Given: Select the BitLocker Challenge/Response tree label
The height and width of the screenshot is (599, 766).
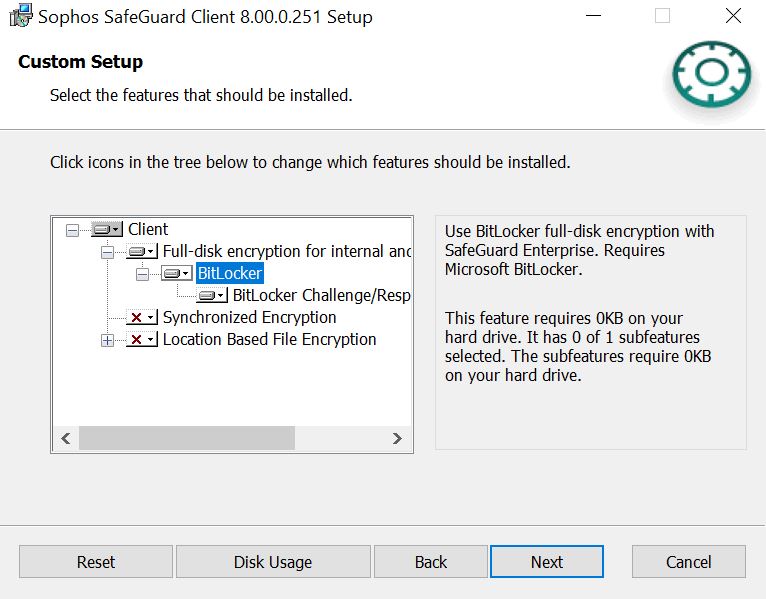Looking at the screenshot, I should [321, 295].
